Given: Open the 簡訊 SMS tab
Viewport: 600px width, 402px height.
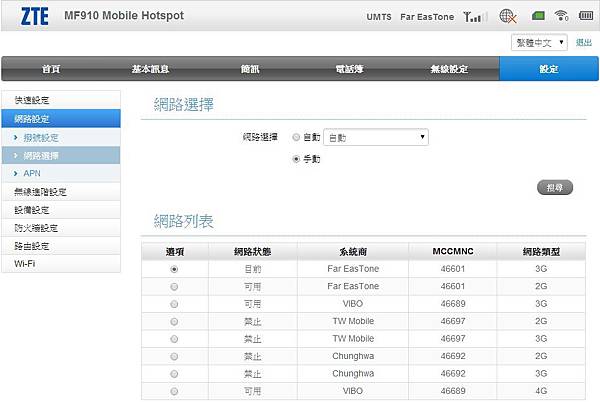Looking at the screenshot, I should [x=250, y=69].
